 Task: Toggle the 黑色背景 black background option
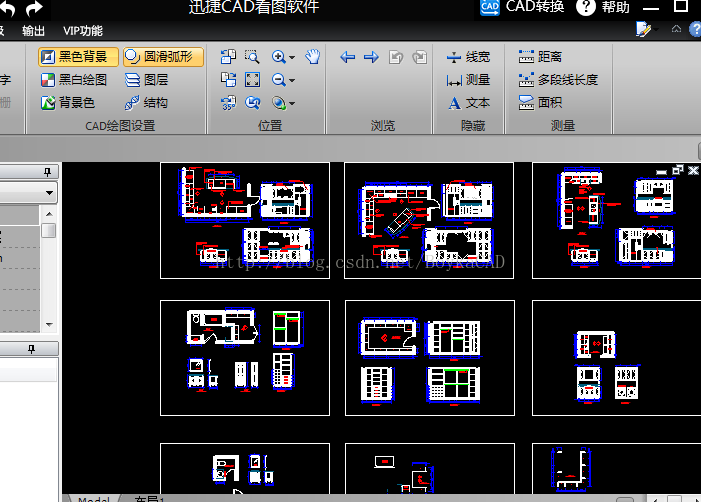[x=78, y=57]
